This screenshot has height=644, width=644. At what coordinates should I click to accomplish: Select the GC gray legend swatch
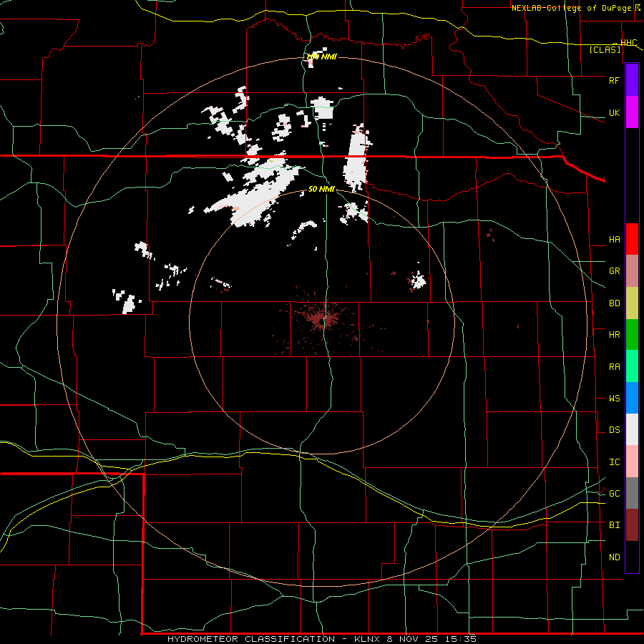click(x=632, y=493)
